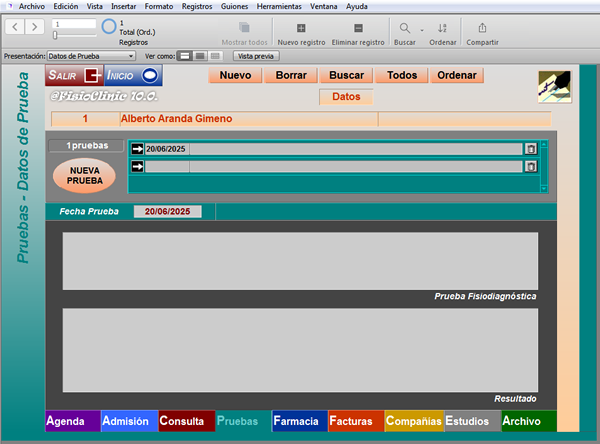Delete the 20/06/2025 test with trash icon
The width and height of the screenshot is (600, 444).
point(531,149)
